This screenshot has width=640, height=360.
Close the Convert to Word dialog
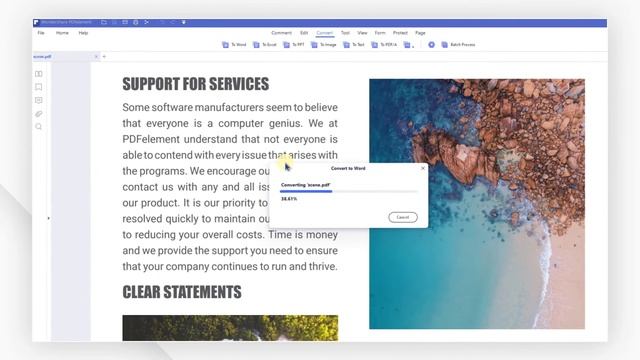point(423,168)
